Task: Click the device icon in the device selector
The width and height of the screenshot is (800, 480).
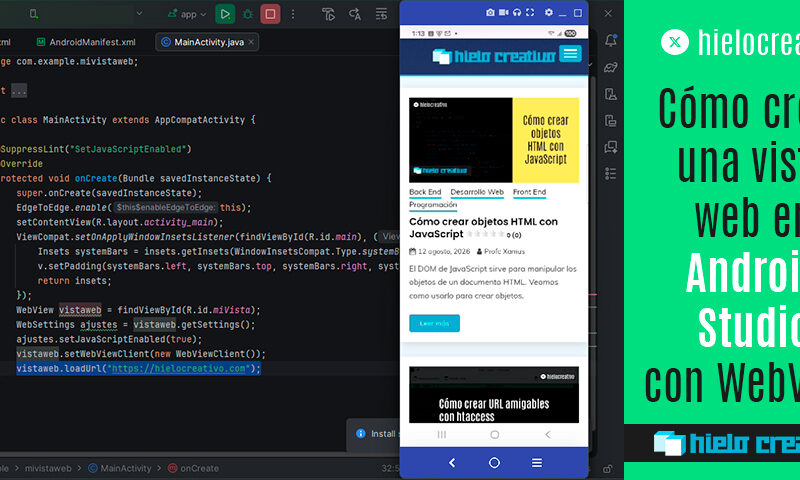Action: (33, 14)
